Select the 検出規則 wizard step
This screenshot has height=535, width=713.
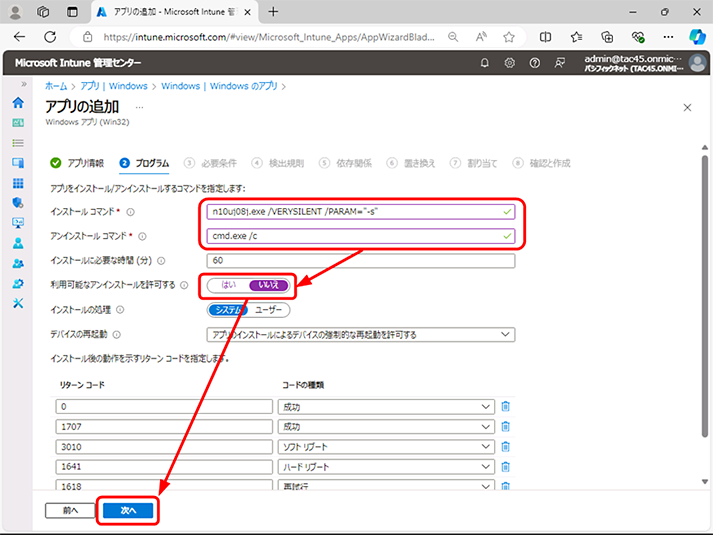tap(278, 163)
